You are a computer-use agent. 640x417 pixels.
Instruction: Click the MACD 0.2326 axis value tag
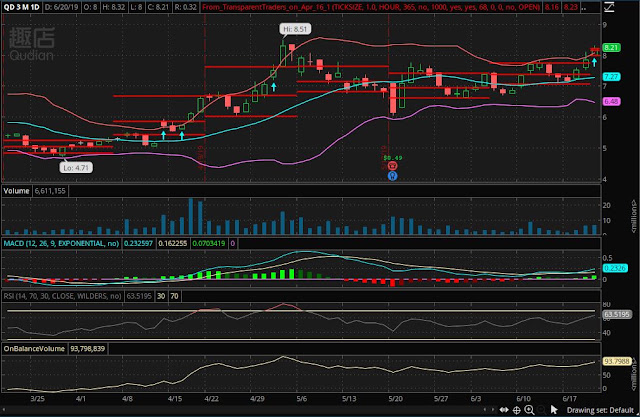pos(615,268)
